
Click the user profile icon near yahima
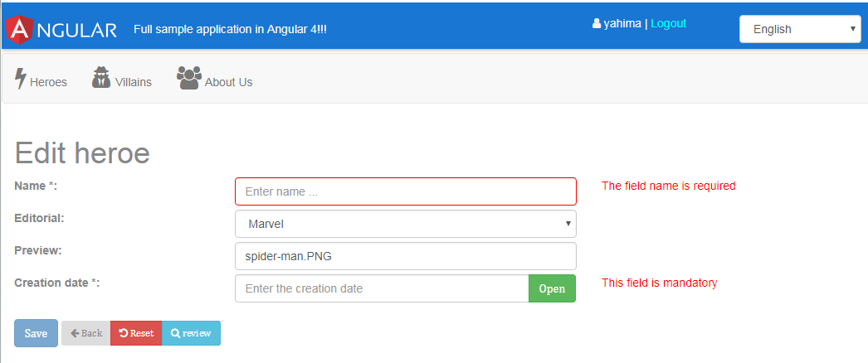597,24
